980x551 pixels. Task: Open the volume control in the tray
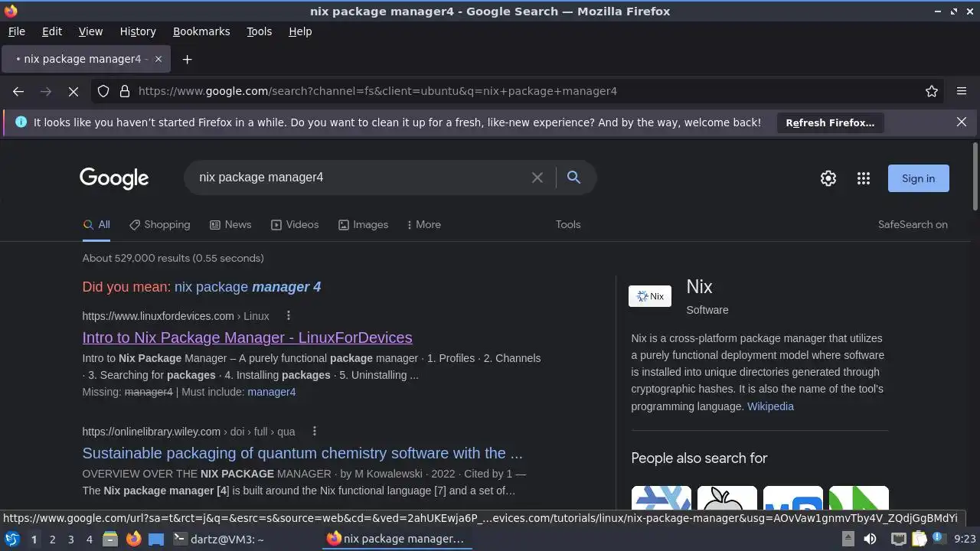[870, 539]
